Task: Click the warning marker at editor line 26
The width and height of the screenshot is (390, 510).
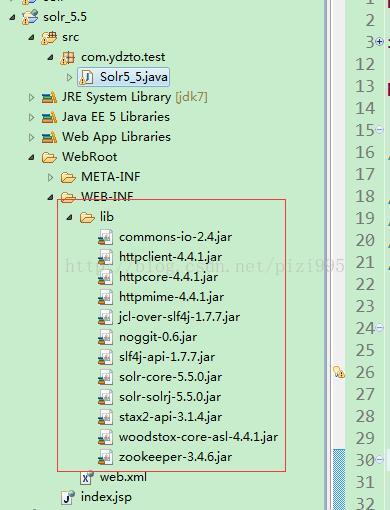Action: point(339,372)
